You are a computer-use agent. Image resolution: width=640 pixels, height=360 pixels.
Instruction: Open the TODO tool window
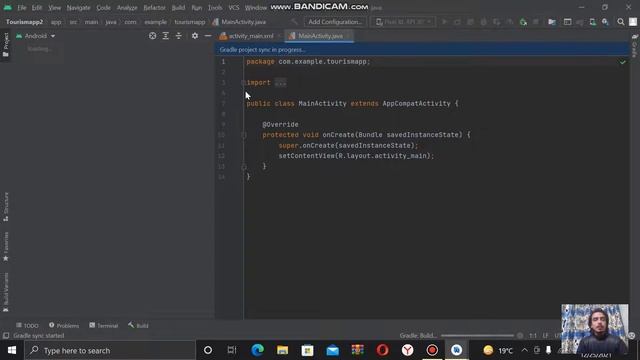(27, 325)
